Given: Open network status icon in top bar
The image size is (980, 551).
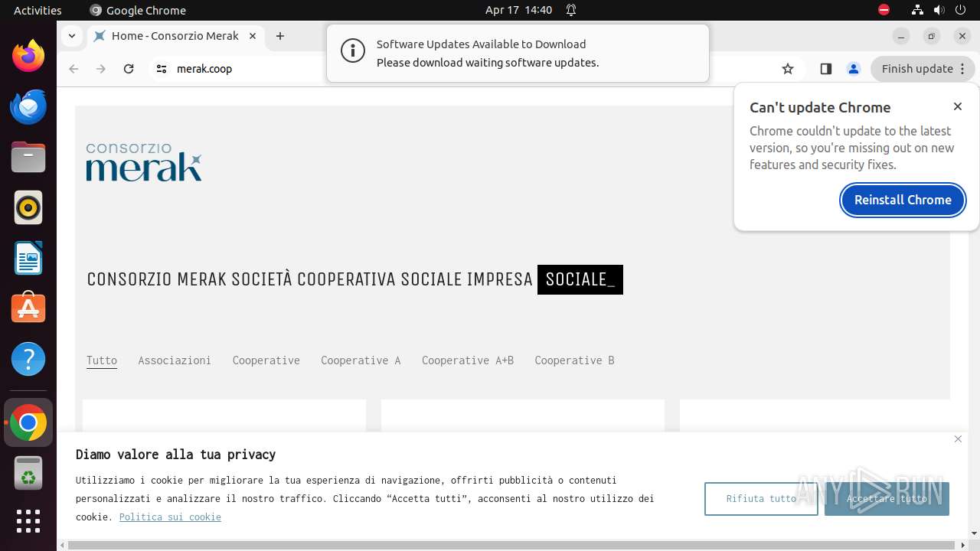Looking at the screenshot, I should point(918,10).
